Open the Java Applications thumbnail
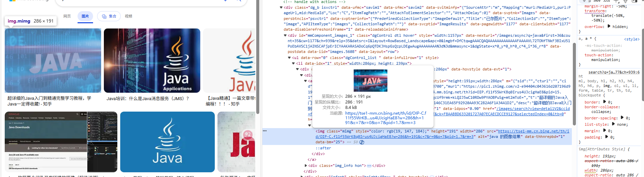The height and width of the screenshot is (177, 644). [152, 60]
